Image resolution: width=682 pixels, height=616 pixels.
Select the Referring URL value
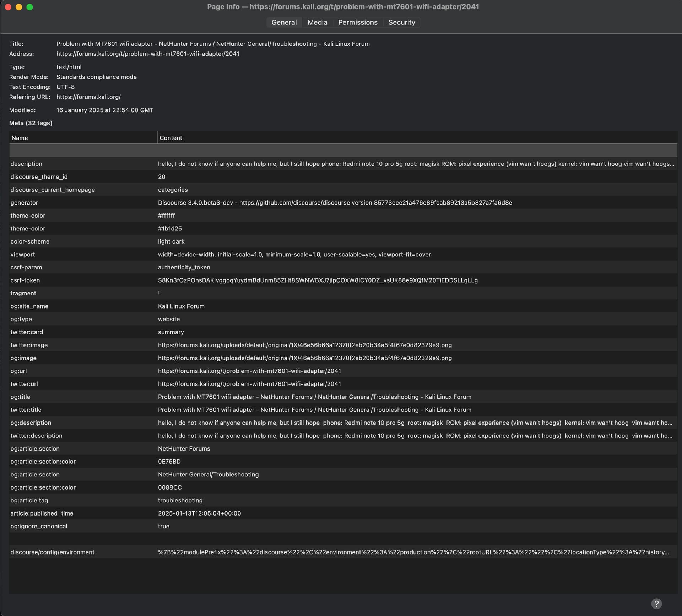[x=88, y=97]
